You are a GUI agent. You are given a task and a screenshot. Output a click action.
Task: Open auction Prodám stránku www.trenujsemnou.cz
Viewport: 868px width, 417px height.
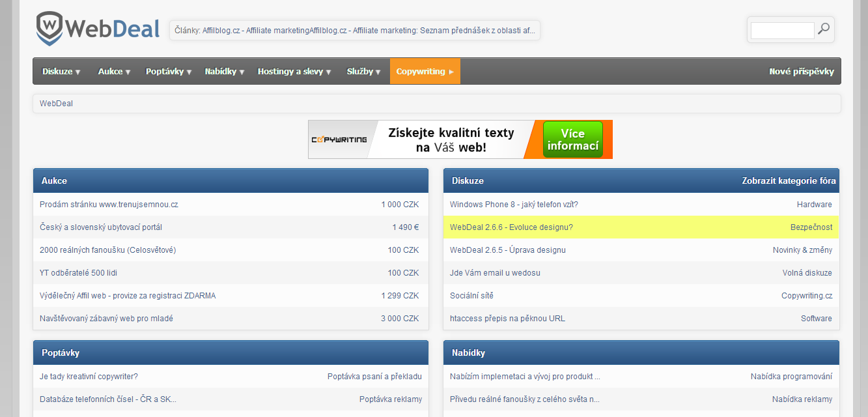109,205
